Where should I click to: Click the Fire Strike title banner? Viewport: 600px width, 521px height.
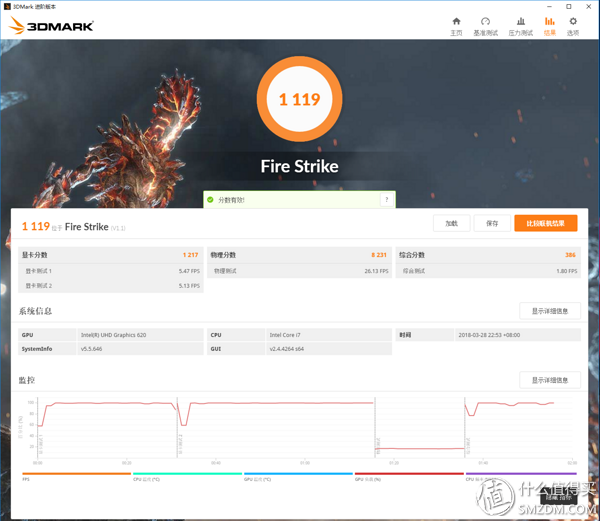(x=299, y=166)
